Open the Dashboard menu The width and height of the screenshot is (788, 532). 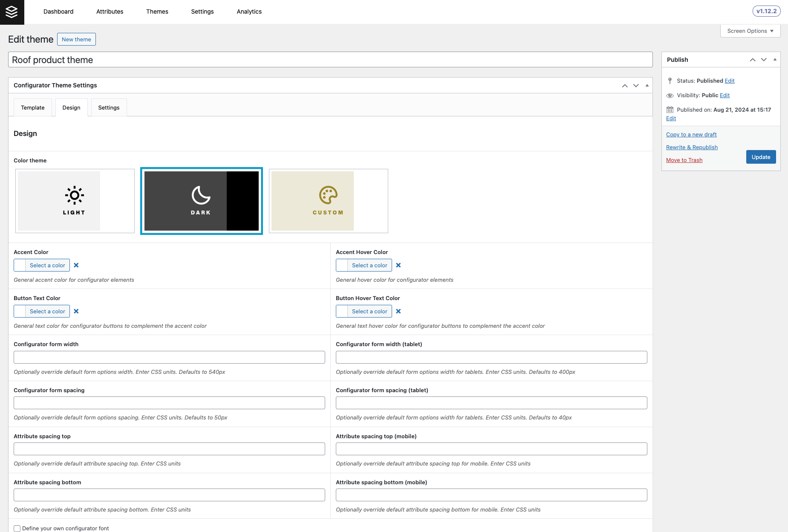pos(58,12)
